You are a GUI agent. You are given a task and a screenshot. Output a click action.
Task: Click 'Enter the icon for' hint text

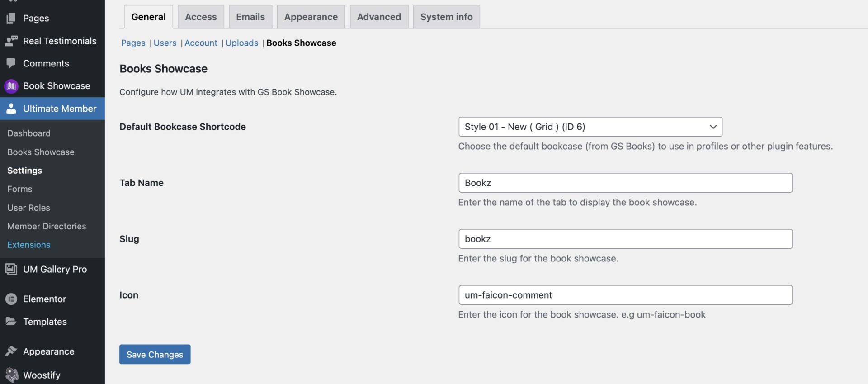[581, 314]
